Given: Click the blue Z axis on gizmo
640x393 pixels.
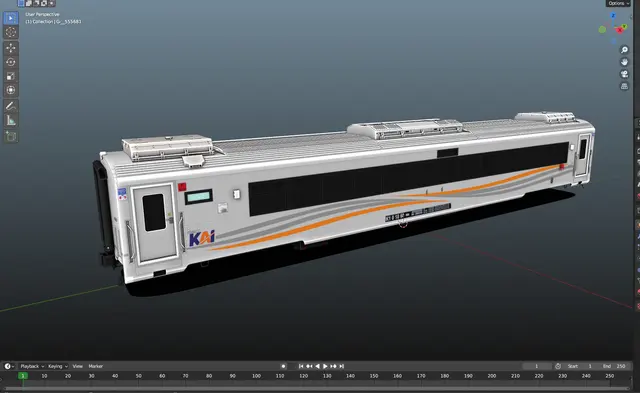Looking at the screenshot, I should tap(613, 16).
